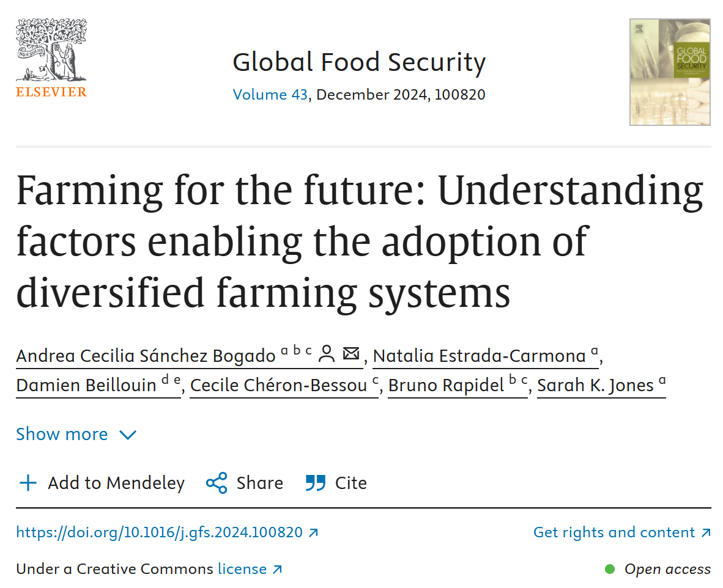The width and height of the screenshot is (723, 588).
Task: Open author Damien Beillouin details
Action: click(86, 386)
